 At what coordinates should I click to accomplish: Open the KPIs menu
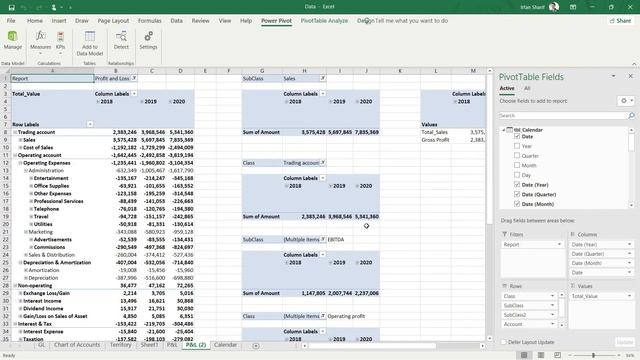point(60,42)
